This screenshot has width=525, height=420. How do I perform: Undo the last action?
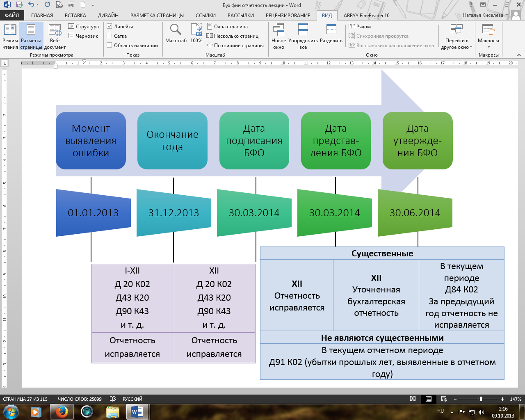point(31,5)
